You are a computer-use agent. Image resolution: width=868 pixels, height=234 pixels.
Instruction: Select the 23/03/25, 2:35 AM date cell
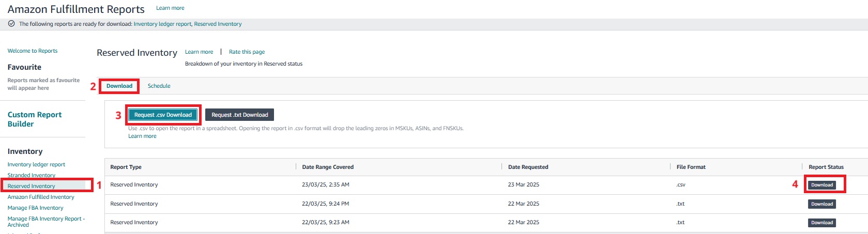point(326,185)
